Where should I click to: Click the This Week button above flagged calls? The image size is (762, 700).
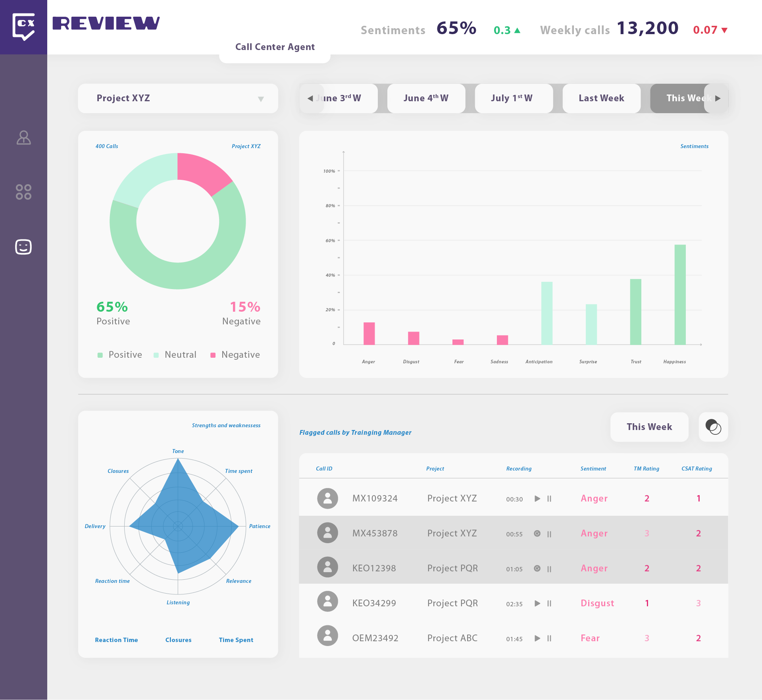[x=649, y=427]
